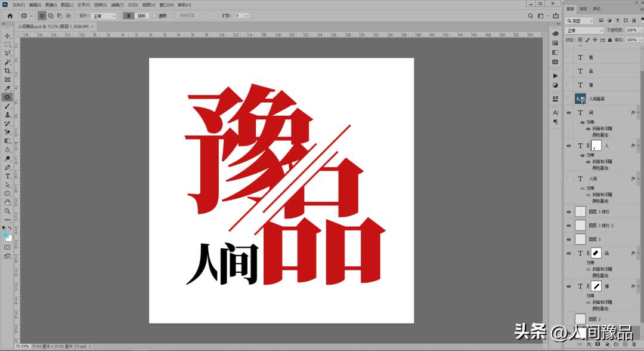Enable the 透明 checkbox in the options bar
The width and height of the screenshot is (644, 351).
click(154, 16)
